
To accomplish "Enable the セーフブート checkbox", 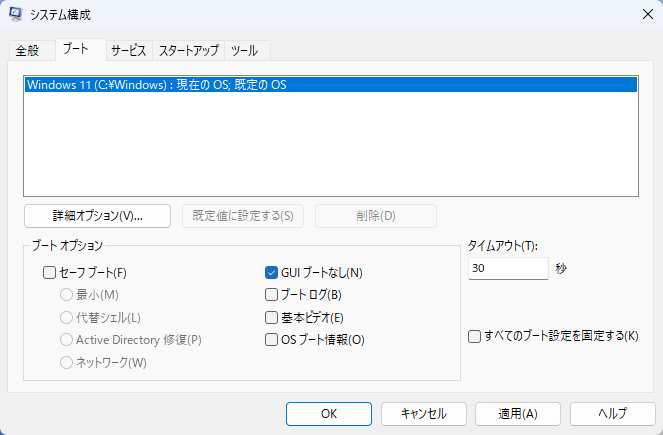I will click(49, 272).
